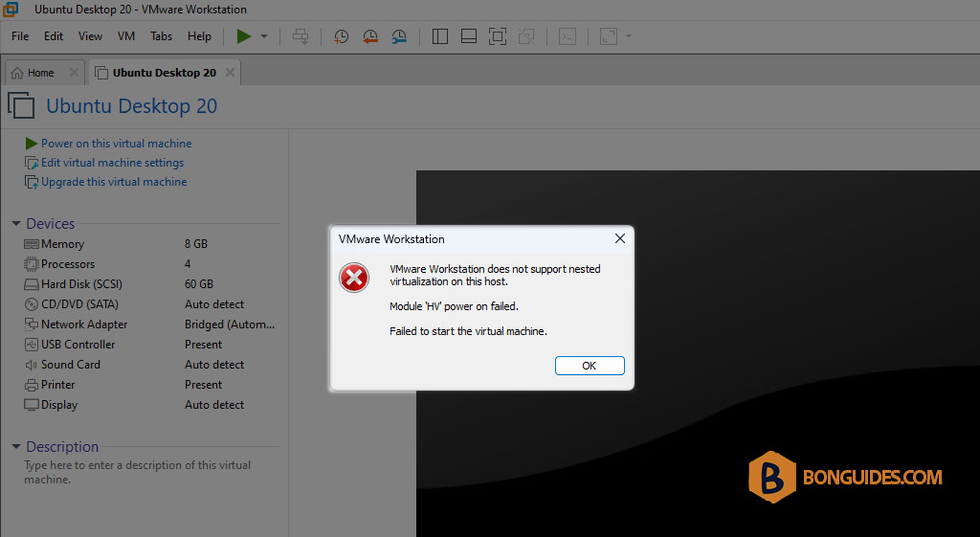Select the Hard Disk (SCSI) device

coord(150,284)
